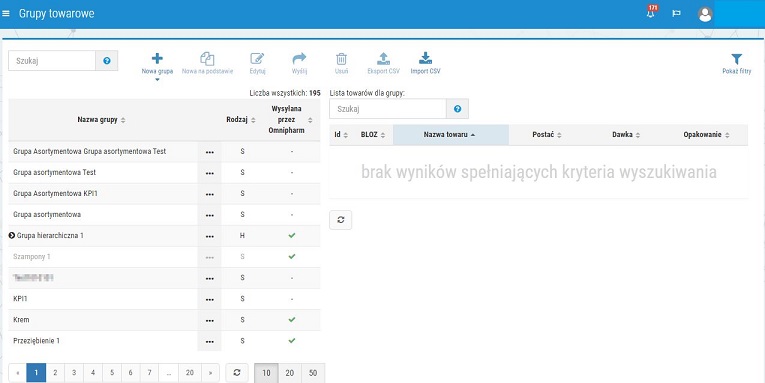Click the Nowa grupa plus icon
Image resolution: width=765 pixels, height=383 pixels.
pos(157,59)
